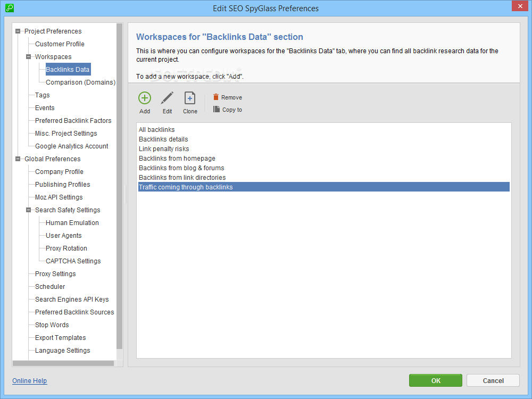The width and height of the screenshot is (532, 399).
Task: Click the SEO SpyGlass title bar icon
Action: coord(10,8)
